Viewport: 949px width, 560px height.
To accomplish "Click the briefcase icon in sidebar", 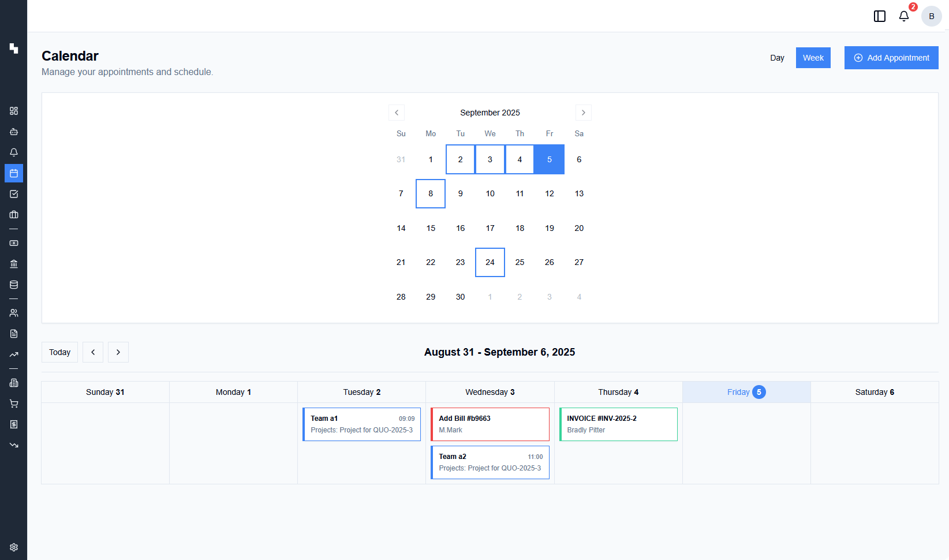I will pos(14,215).
